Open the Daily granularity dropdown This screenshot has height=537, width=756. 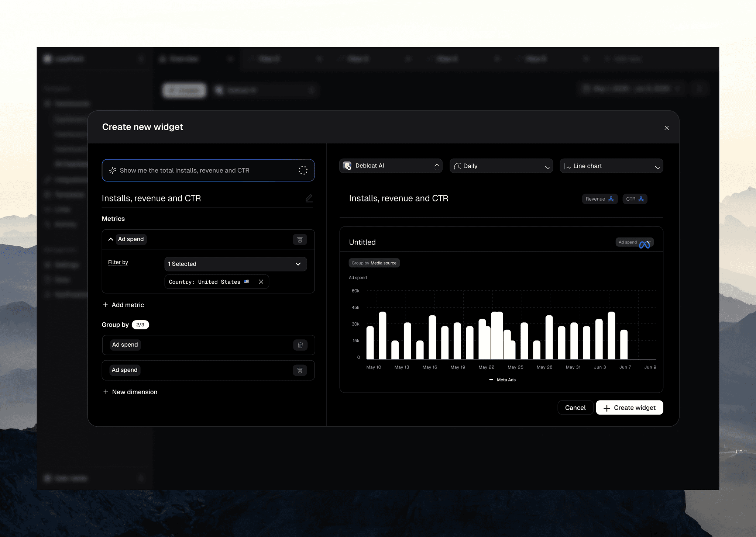click(501, 166)
